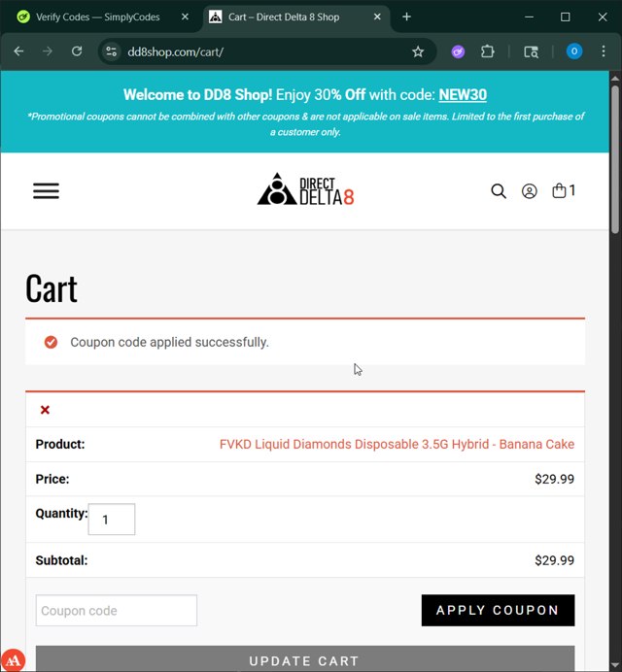Open the shopping bag cart icon
The height and width of the screenshot is (672, 622).
564,190
